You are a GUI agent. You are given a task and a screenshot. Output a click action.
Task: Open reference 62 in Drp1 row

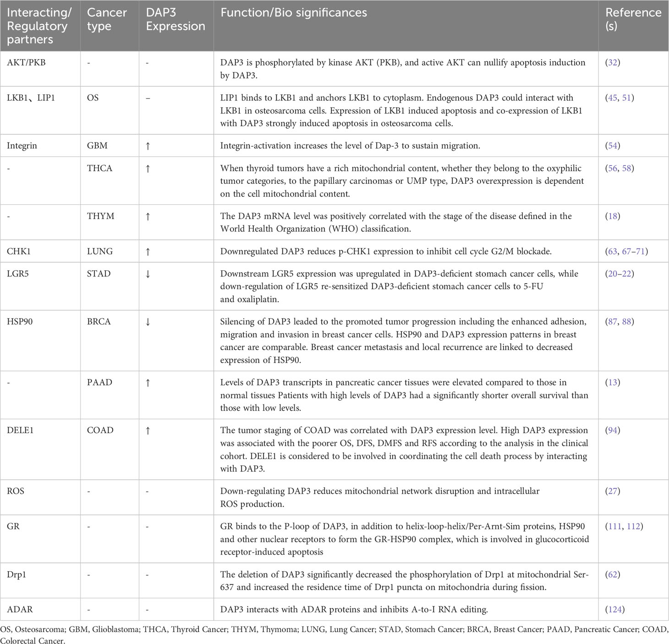coord(613,574)
